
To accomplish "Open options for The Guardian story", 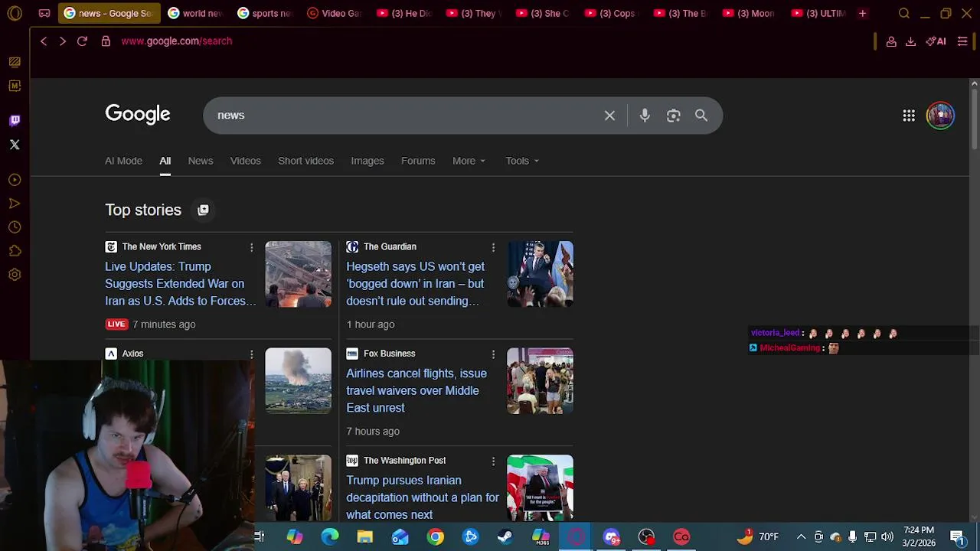I will [x=493, y=247].
